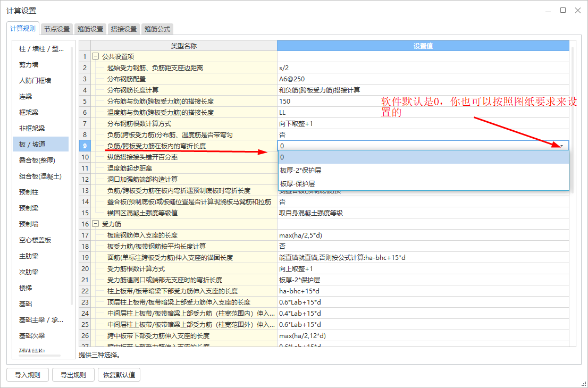Open the 箍筋设置 tab
This screenshot has width=588, height=388.
90,29
